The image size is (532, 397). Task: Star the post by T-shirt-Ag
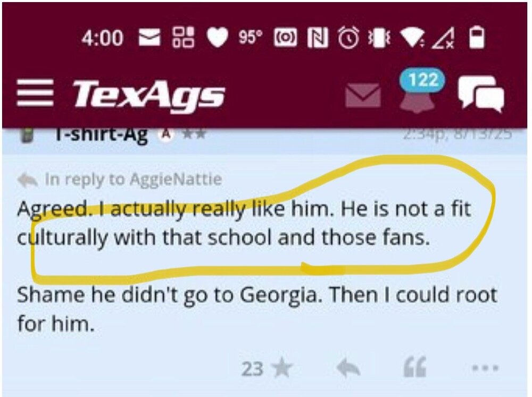coord(283,368)
